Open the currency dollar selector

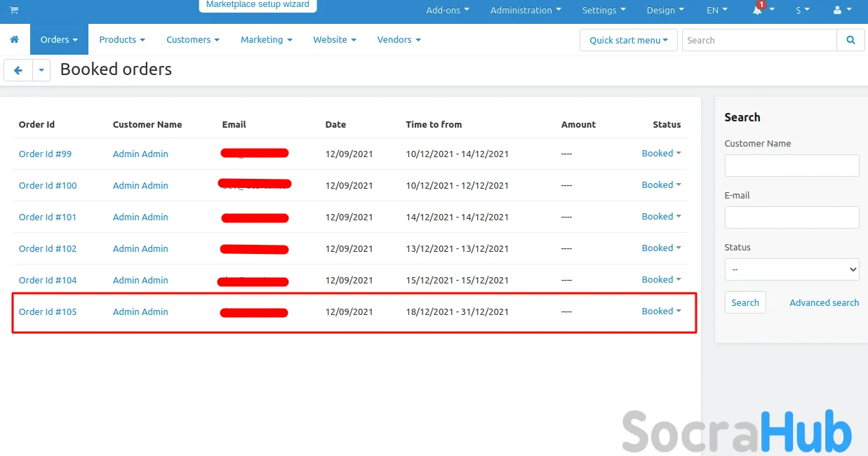click(802, 10)
